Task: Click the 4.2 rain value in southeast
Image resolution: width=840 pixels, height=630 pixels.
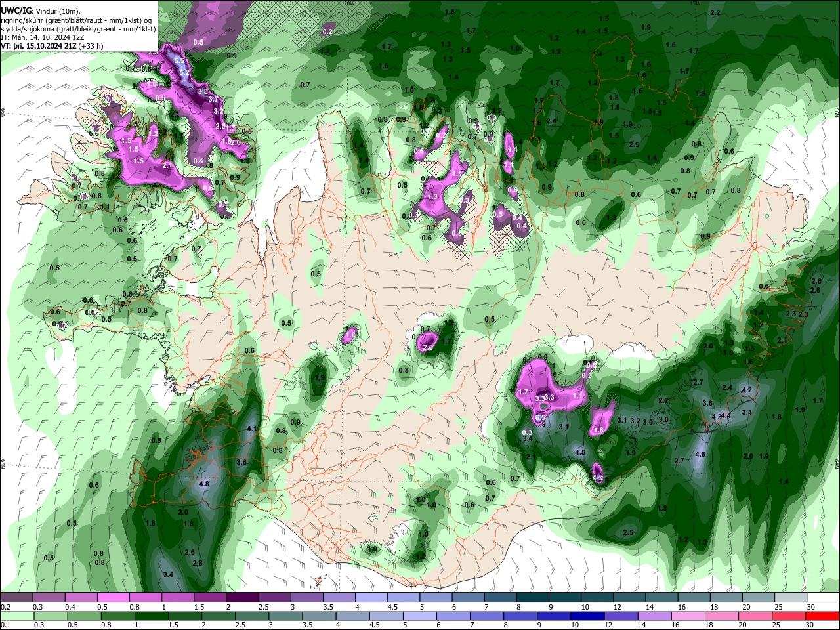Action: point(746,390)
